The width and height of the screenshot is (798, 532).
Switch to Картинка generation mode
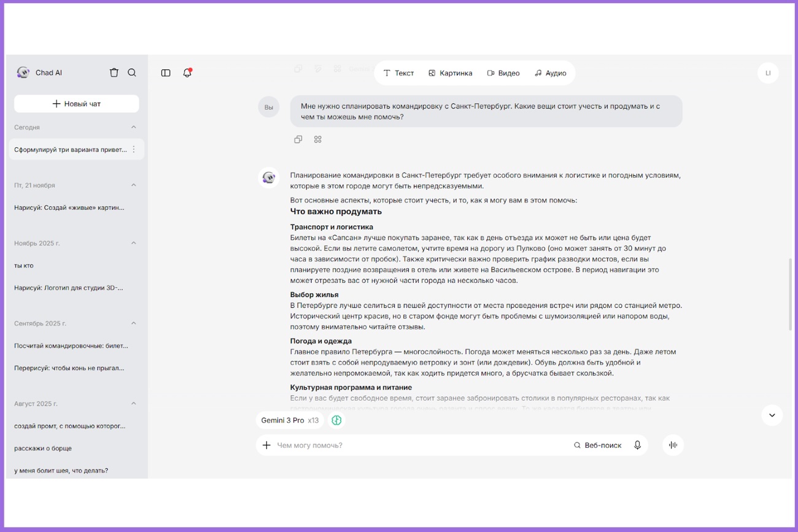click(x=451, y=72)
